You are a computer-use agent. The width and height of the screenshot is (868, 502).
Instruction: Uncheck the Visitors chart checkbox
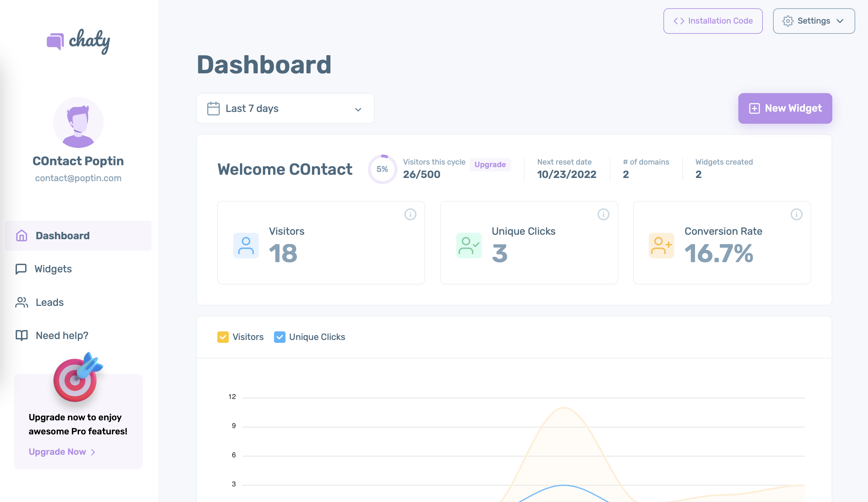[x=223, y=337]
